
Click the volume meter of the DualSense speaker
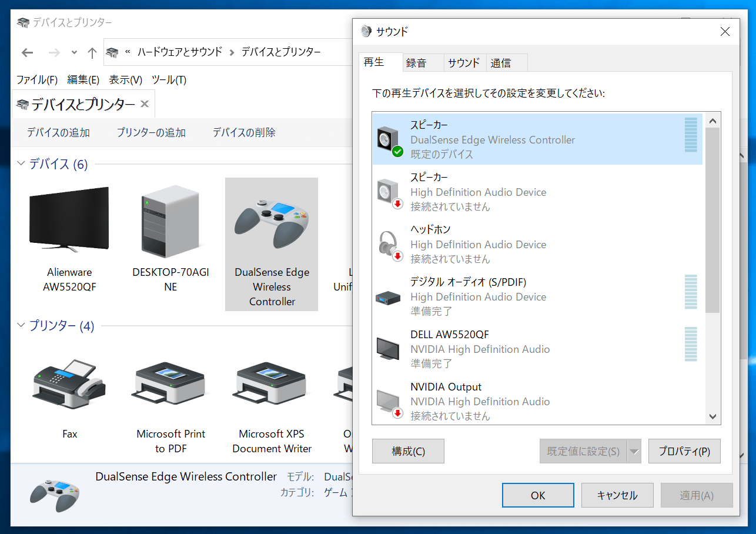click(691, 135)
